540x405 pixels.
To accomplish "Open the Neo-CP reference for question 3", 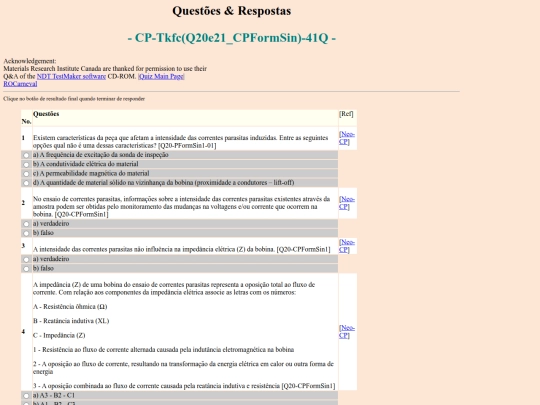I will [x=346, y=246].
